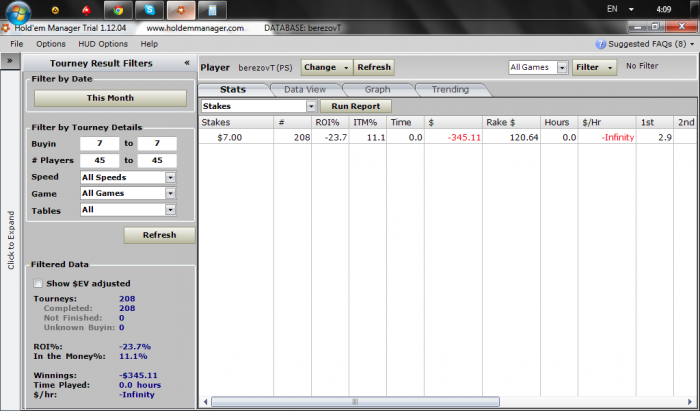Click the horizontal scrollbar thumb

355,402
